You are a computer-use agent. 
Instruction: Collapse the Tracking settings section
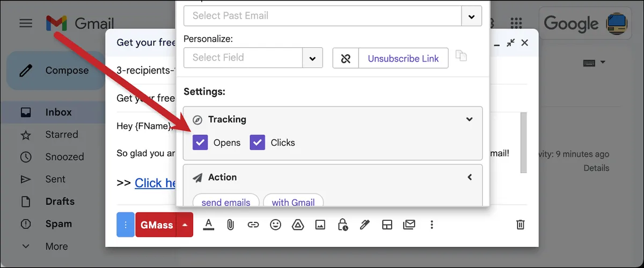(x=470, y=119)
